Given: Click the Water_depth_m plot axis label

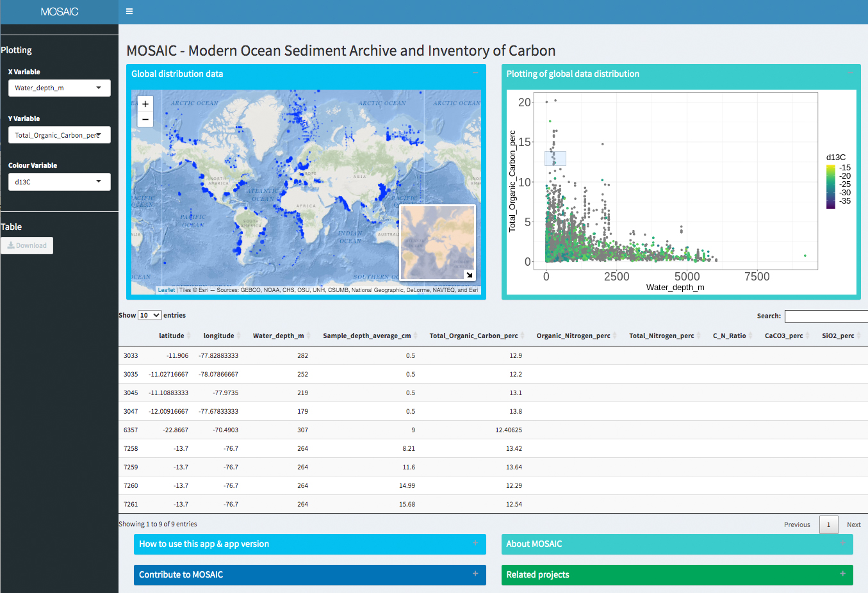Looking at the screenshot, I should (675, 288).
